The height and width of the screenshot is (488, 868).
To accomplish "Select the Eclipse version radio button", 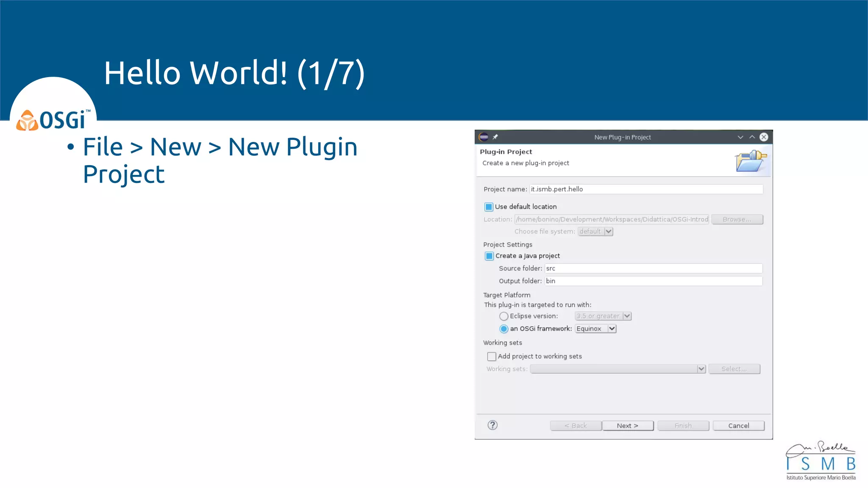I will [504, 316].
